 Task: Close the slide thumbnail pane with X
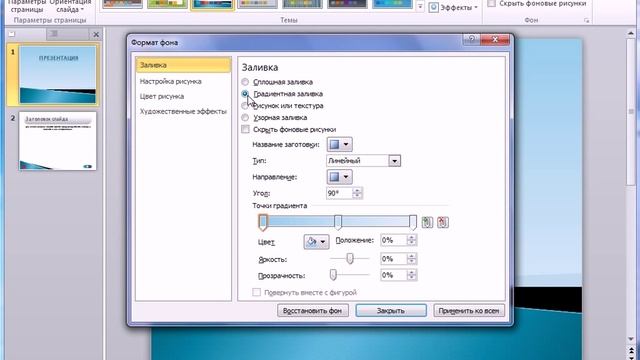click(96, 35)
